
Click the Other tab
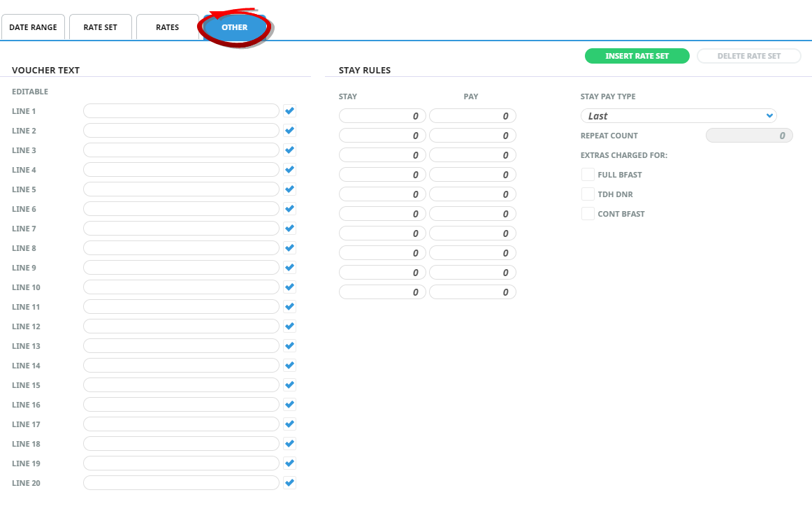point(235,27)
